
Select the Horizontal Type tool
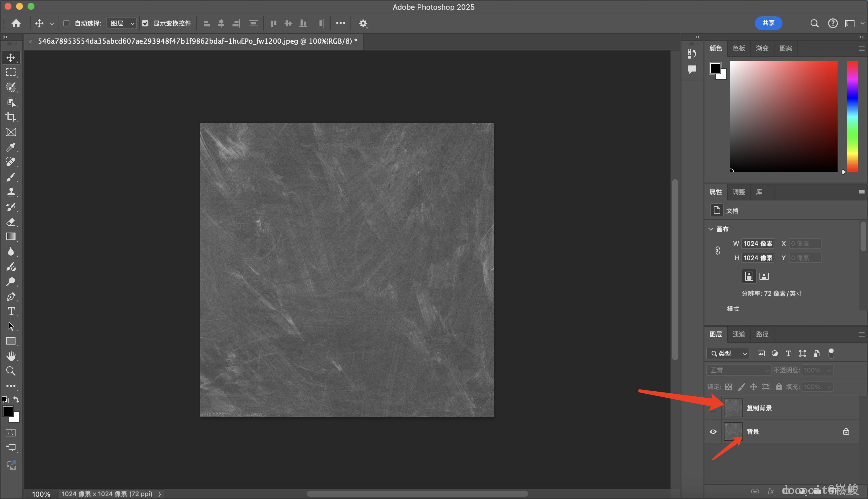coord(11,311)
